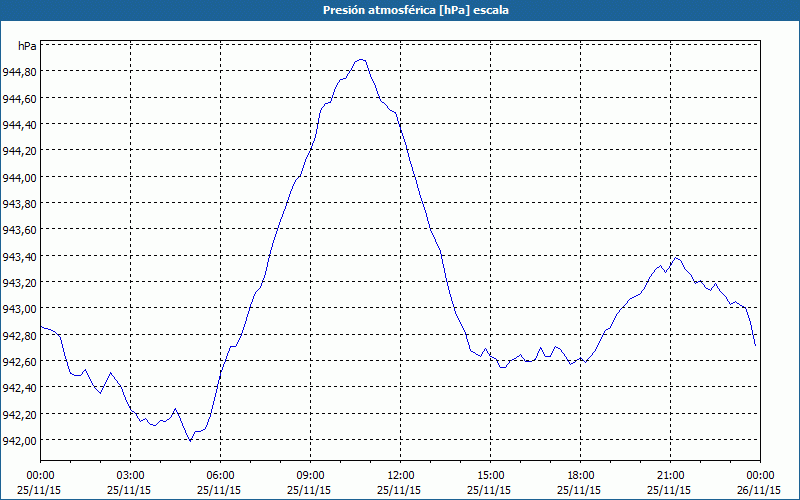Click the chart title 'Presión atmosférica [hPa] escala'
The width and height of the screenshot is (800, 500).
click(x=416, y=10)
